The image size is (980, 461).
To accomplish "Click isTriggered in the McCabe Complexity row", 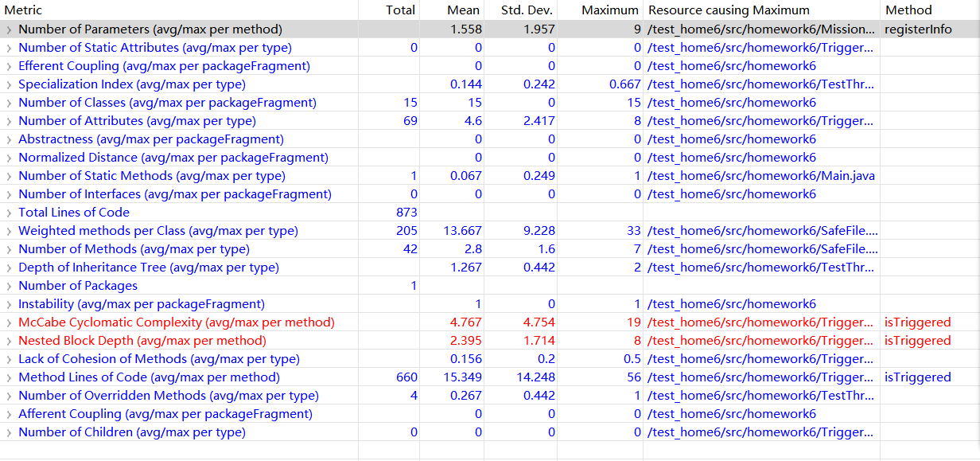I will [917, 322].
